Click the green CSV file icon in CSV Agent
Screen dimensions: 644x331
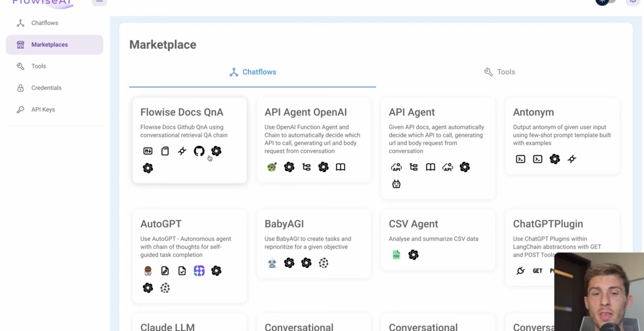396,255
